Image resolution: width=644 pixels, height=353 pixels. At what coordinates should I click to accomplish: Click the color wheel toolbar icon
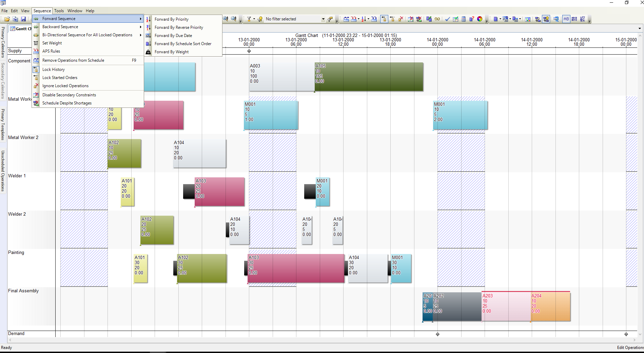pos(480,19)
